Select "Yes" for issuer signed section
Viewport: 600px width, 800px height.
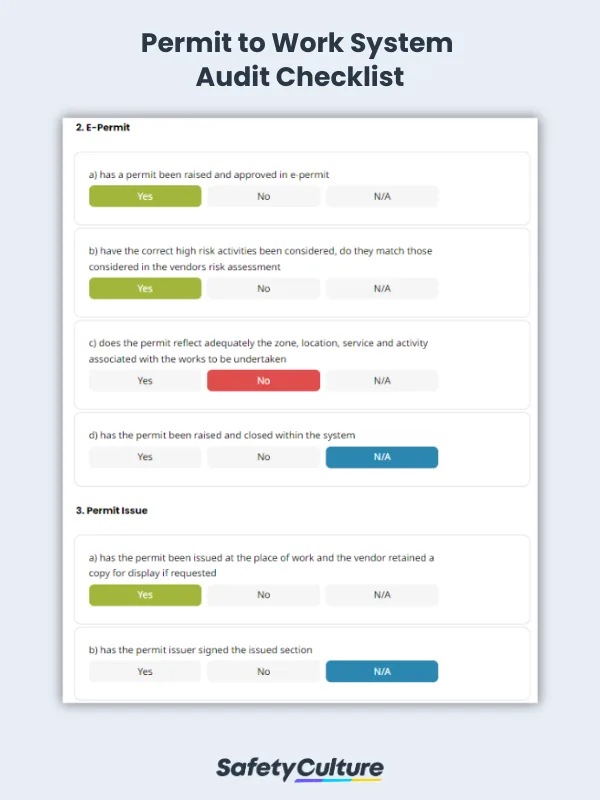pos(144,671)
